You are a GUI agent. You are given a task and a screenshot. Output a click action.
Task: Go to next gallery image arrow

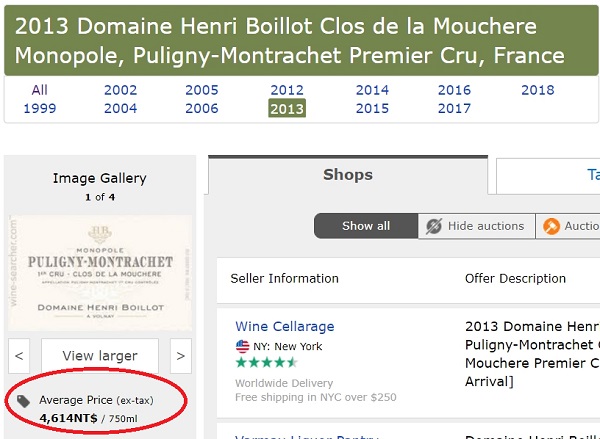[x=181, y=356]
